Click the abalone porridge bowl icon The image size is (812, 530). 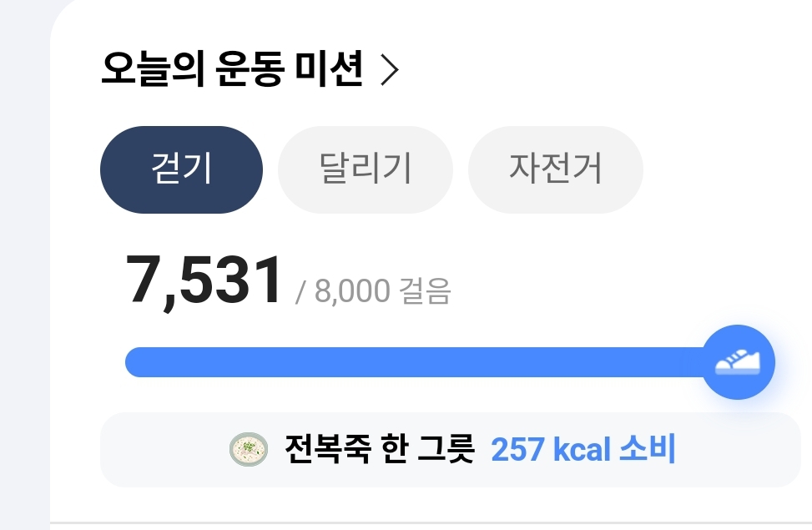point(249,450)
